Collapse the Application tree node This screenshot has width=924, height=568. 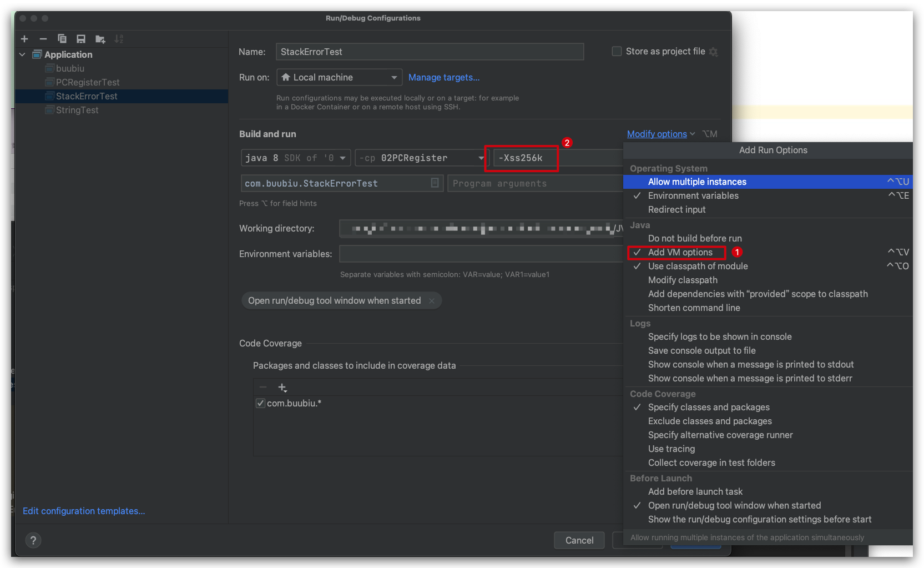tap(22, 54)
